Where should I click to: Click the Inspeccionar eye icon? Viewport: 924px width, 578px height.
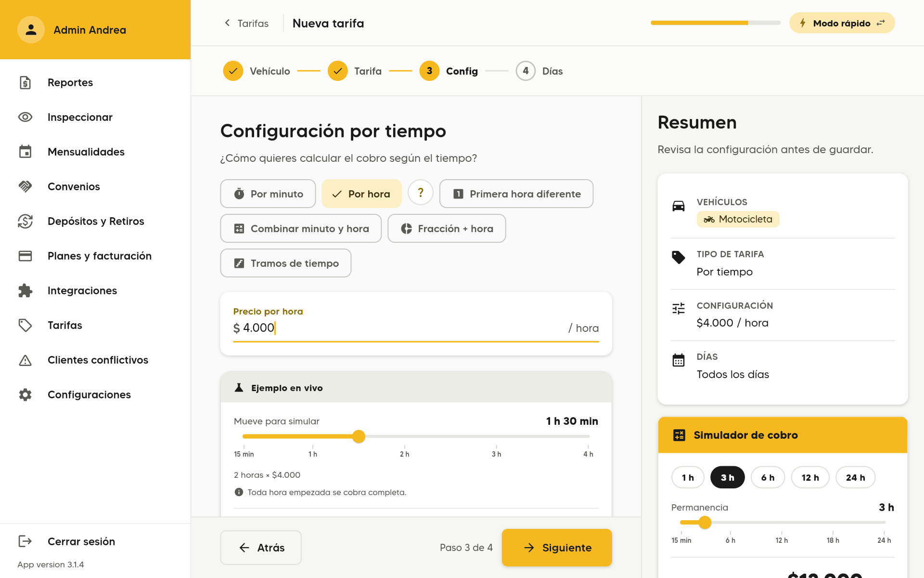click(25, 117)
